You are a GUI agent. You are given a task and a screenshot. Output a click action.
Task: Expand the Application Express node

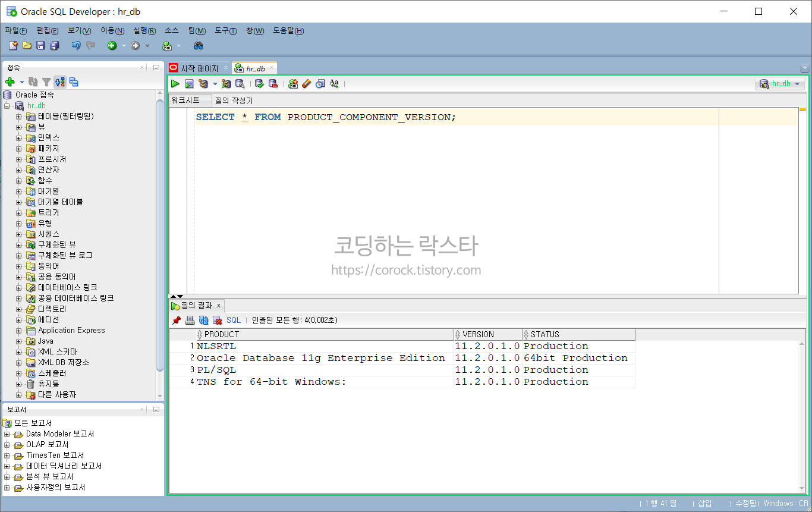pyautogui.click(x=18, y=330)
